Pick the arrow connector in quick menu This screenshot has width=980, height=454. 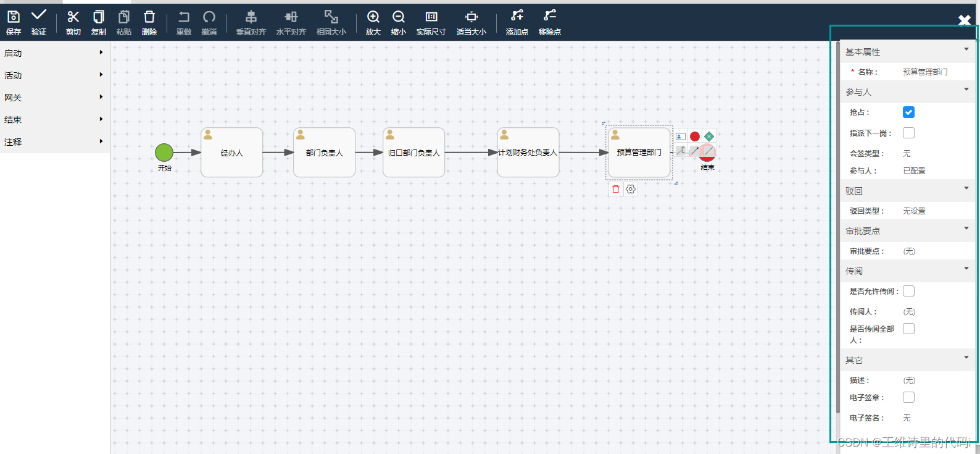[695, 150]
